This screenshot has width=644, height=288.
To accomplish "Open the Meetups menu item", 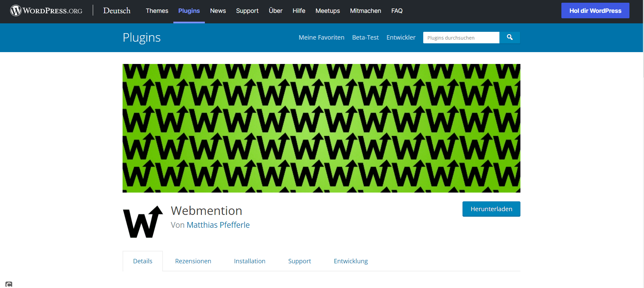I will [328, 11].
